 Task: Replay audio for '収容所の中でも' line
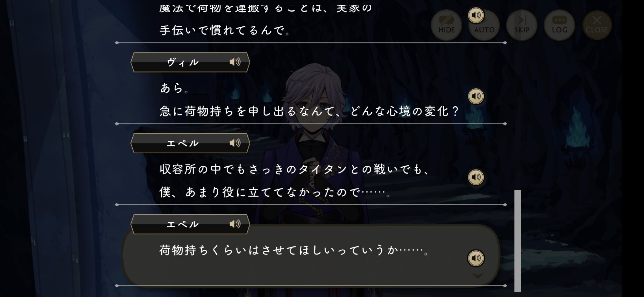click(x=476, y=177)
